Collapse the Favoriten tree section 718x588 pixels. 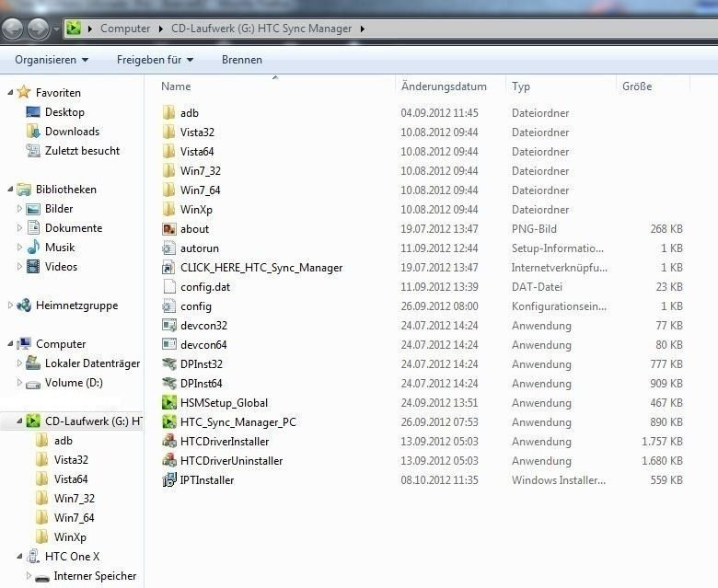point(10,92)
